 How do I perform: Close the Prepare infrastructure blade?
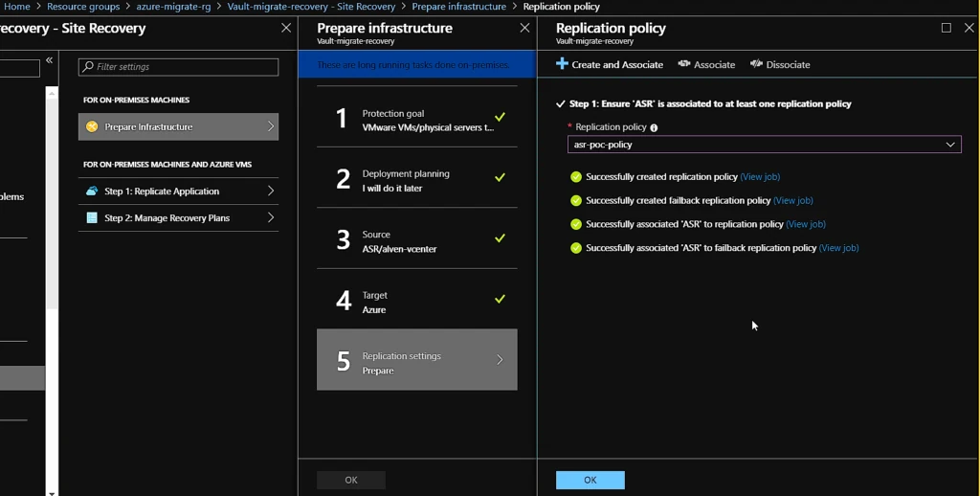(525, 28)
